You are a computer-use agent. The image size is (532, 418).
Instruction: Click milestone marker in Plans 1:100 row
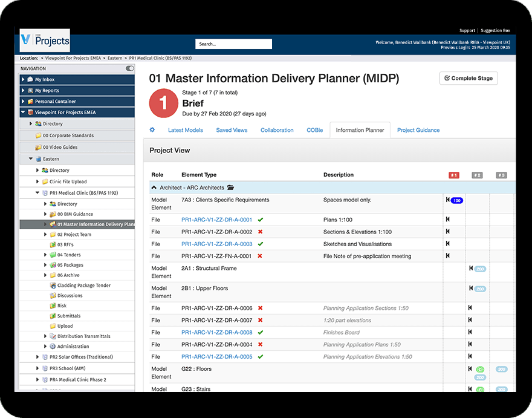[x=448, y=220]
